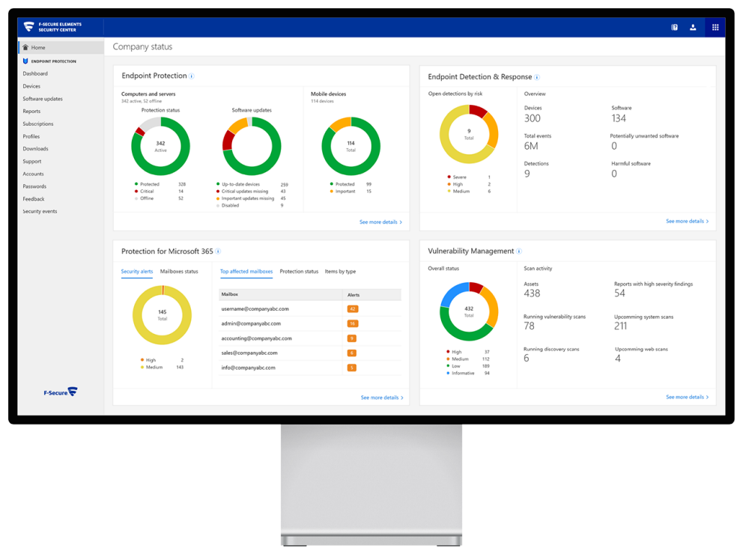The height and width of the screenshot is (560, 743).
Task: Click the admin@companyabc.com mailbox row
Action: (310, 323)
